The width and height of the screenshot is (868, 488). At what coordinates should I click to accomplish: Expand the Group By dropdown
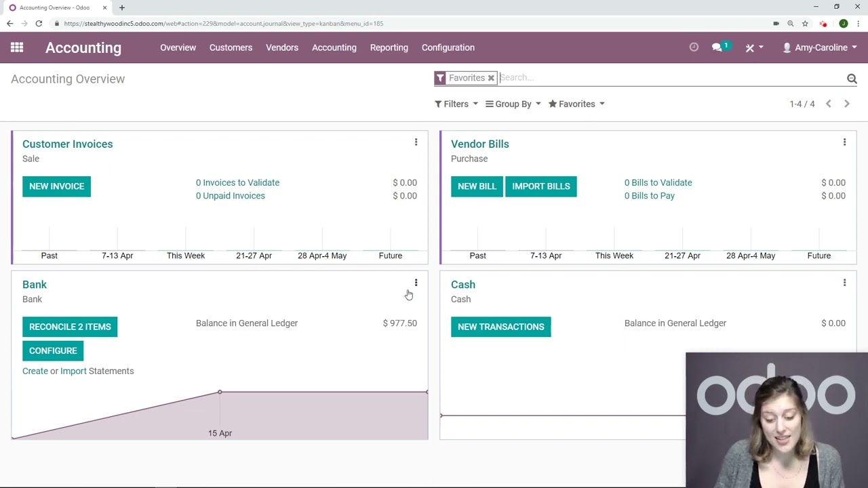point(513,104)
